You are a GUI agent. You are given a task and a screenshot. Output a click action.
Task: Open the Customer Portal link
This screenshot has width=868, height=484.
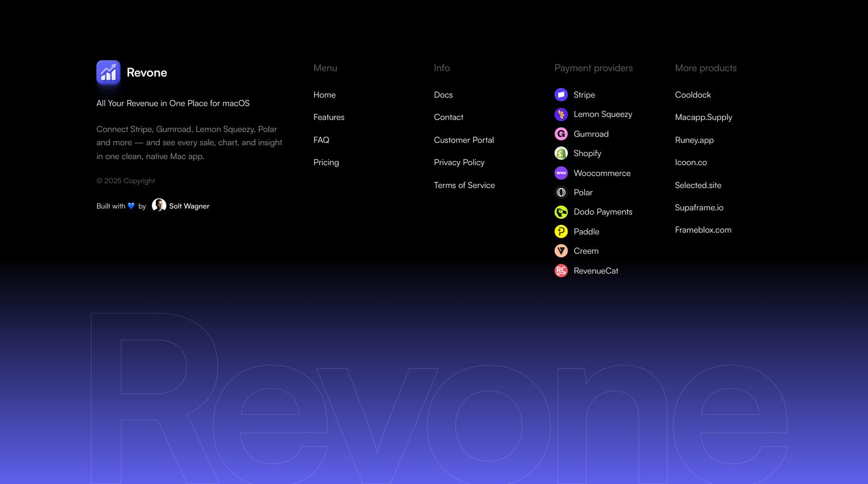coord(464,140)
